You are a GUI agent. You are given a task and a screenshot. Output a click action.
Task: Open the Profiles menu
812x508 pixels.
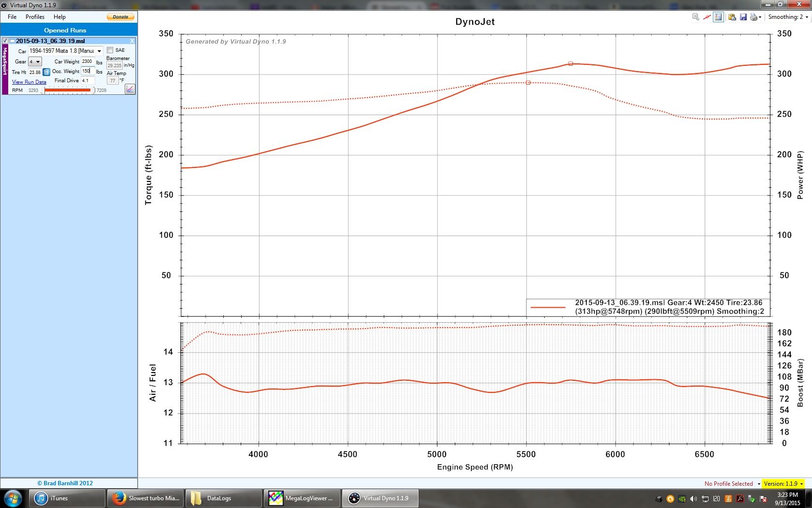pyautogui.click(x=35, y=17)
